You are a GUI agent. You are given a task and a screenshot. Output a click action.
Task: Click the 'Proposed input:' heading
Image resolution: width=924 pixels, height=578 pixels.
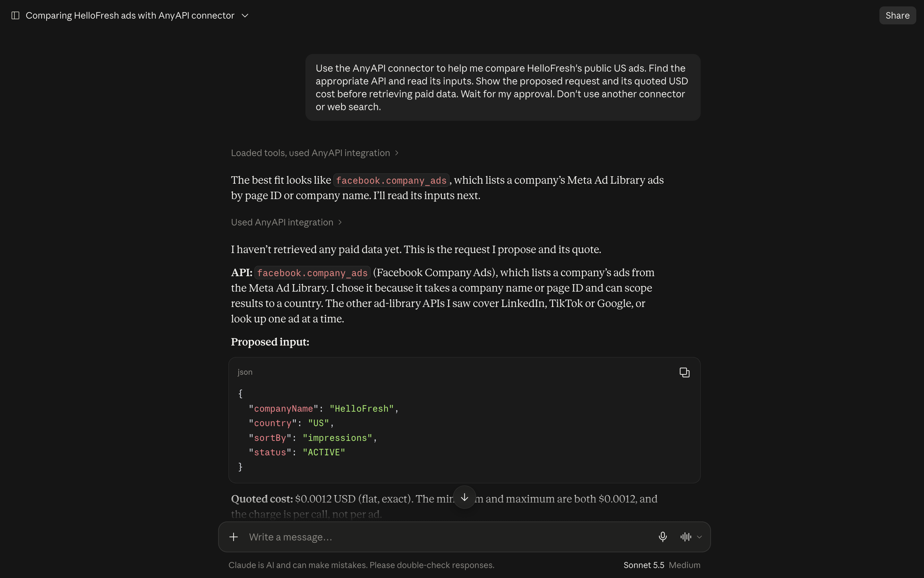[x=270, y=342]
